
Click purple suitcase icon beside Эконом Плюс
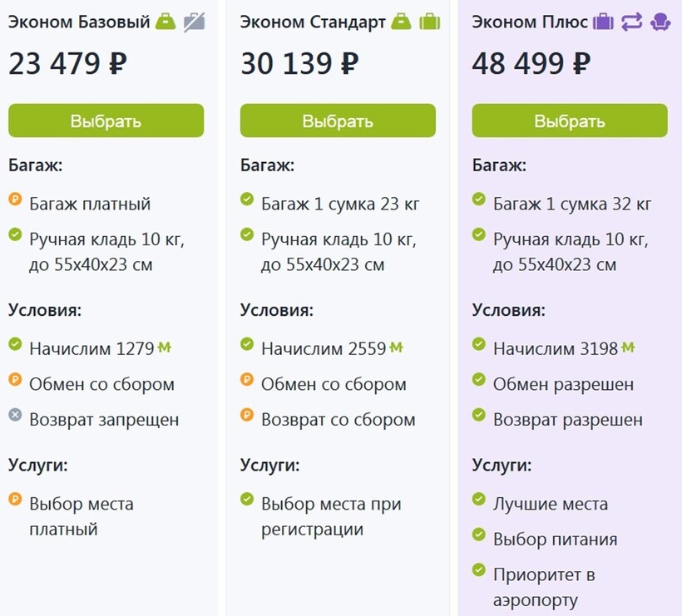tap(603, 22)
